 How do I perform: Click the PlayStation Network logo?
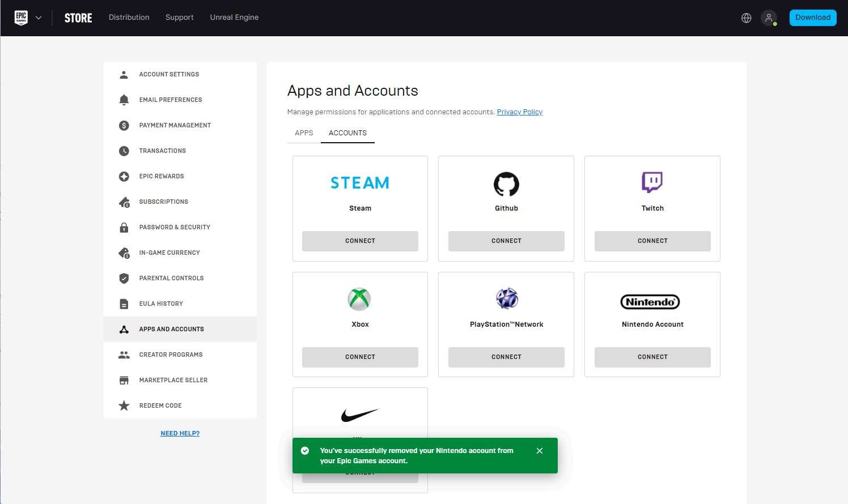click(507, 298)
